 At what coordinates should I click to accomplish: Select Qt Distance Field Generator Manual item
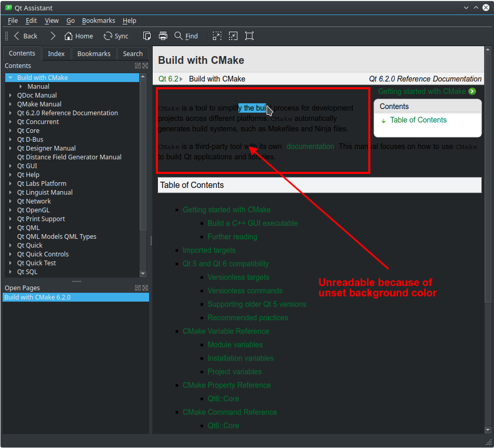69,157
